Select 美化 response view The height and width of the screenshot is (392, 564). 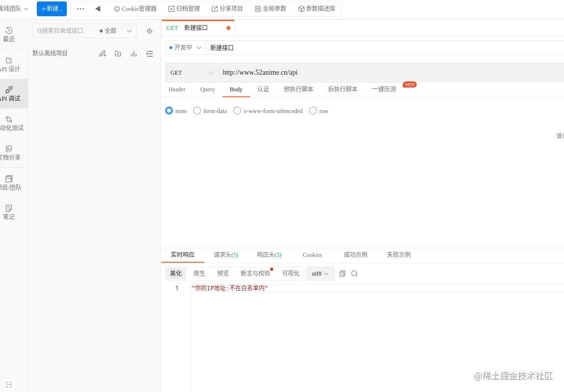176,273
